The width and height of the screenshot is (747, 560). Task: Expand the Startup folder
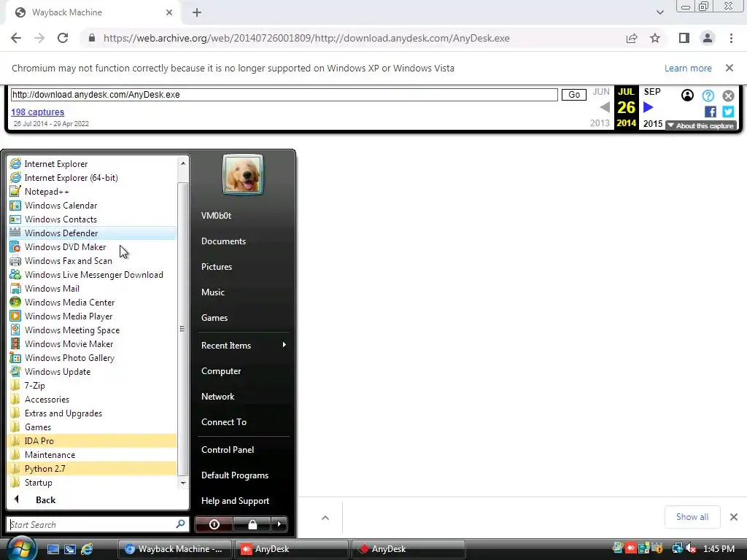pos(93,482)
